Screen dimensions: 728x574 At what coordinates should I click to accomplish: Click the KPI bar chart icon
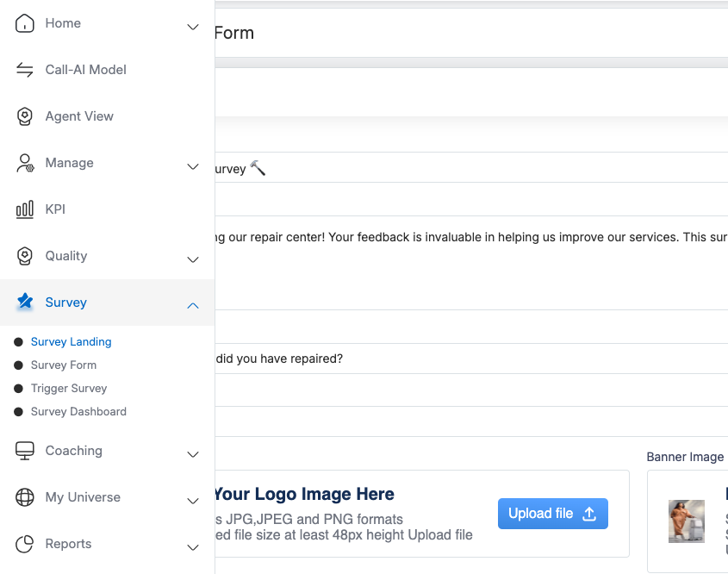coord(25,209)
